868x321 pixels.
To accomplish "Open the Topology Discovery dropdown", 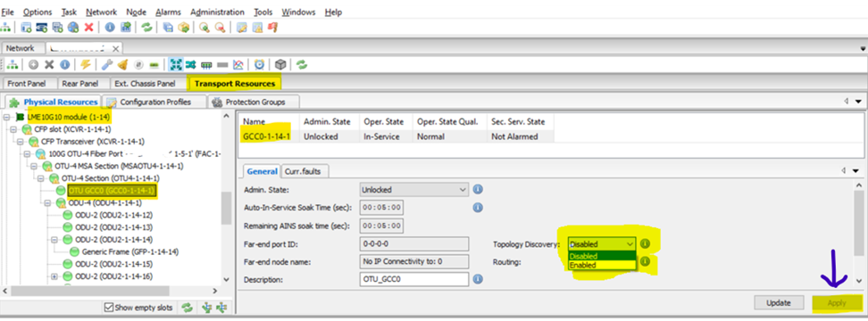I will 602,243.
